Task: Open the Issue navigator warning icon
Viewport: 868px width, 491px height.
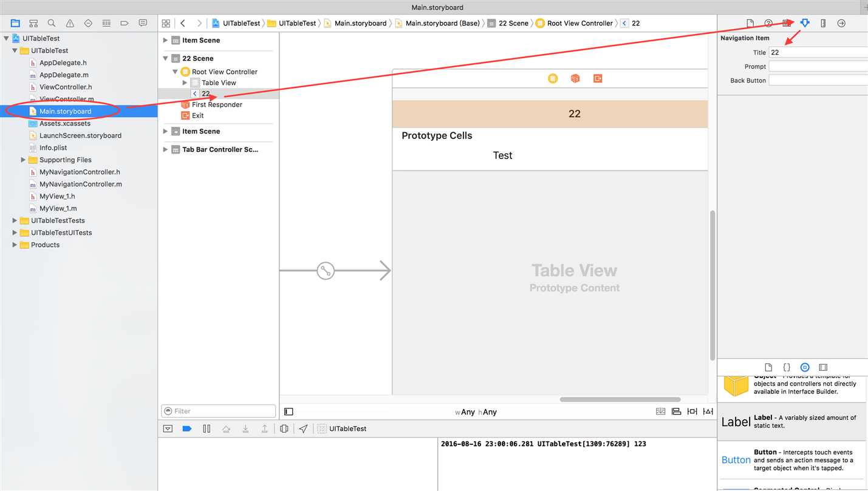Action: click(70, 23)
